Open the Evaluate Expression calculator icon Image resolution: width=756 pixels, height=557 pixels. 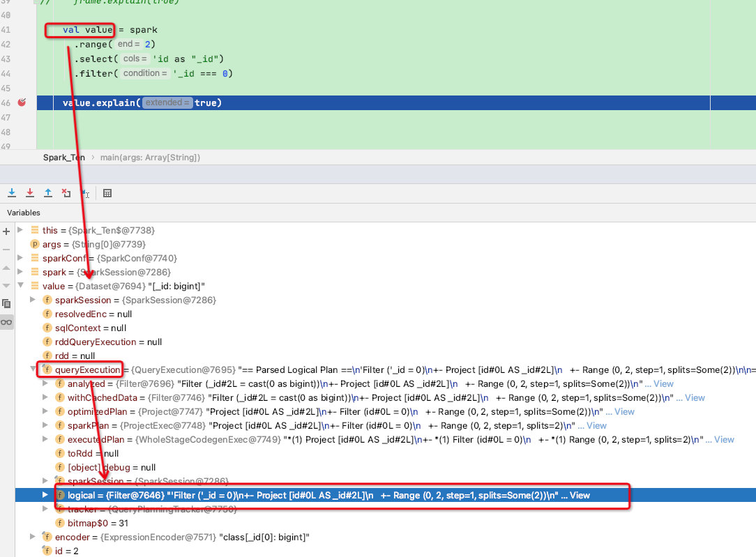point(107,193)
